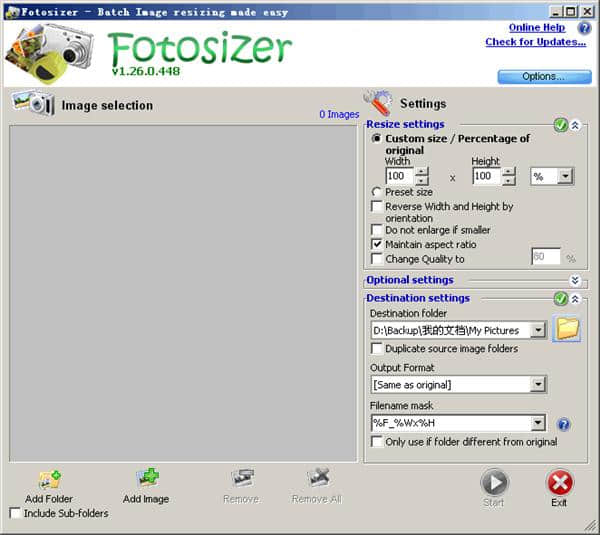Click the Height input field
The image size is (600, 535).
(x=487, y=176)
